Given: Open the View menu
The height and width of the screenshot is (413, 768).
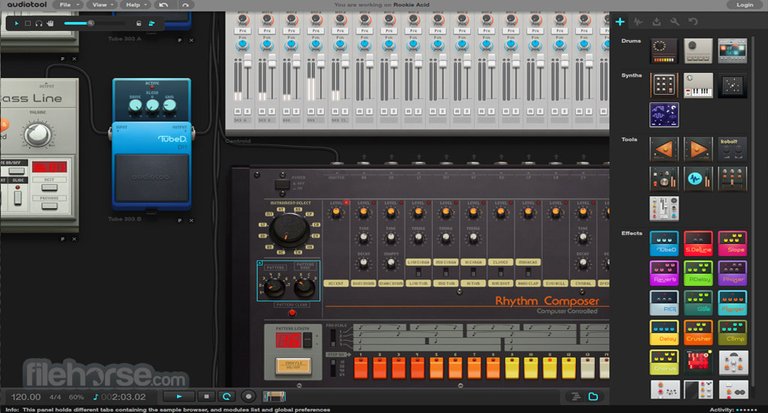Looking at the screenshot, I should (x=101, y=5).
